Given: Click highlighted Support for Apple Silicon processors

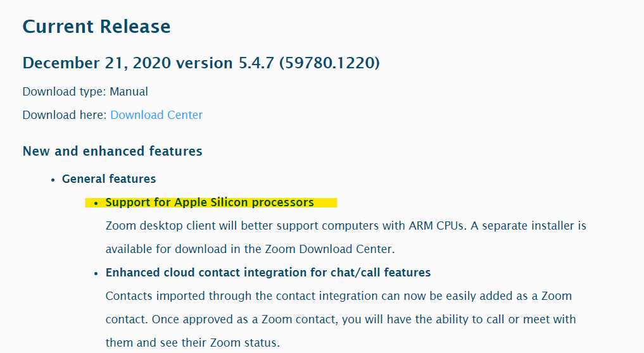Looking at the screenshot, I should [210, 202].
